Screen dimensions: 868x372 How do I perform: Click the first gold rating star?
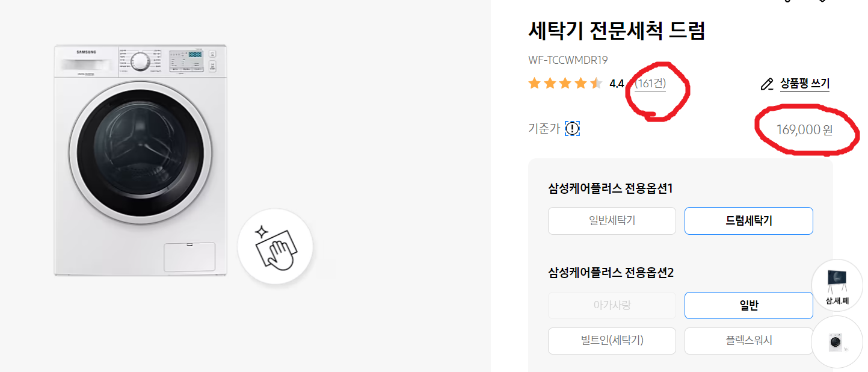[x=534, y=84]
